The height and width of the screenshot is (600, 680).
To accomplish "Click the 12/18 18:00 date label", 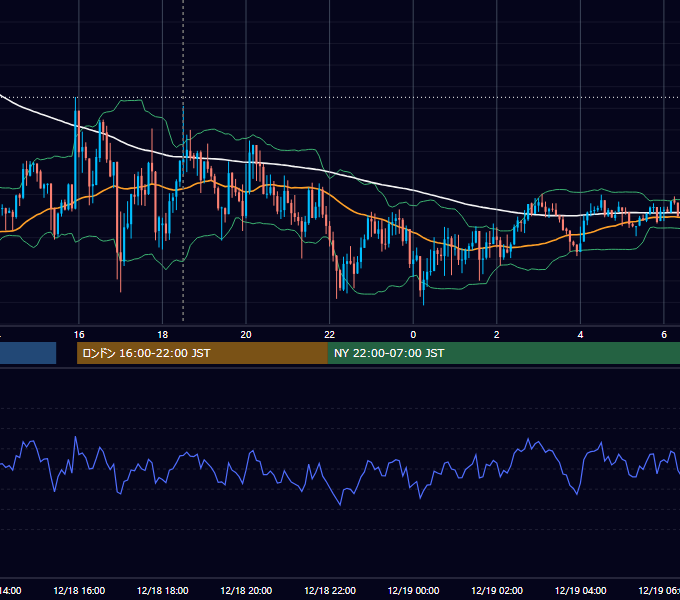I will 163,591.
